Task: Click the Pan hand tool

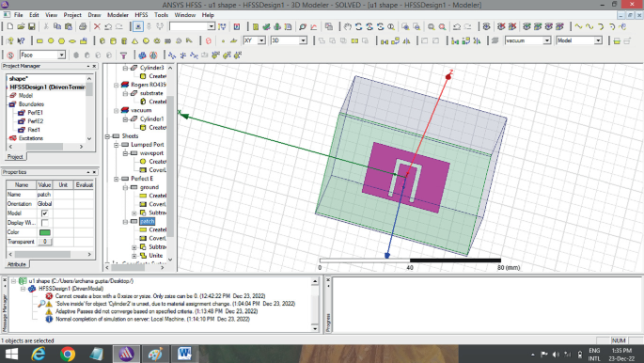Action: [348, 26]
